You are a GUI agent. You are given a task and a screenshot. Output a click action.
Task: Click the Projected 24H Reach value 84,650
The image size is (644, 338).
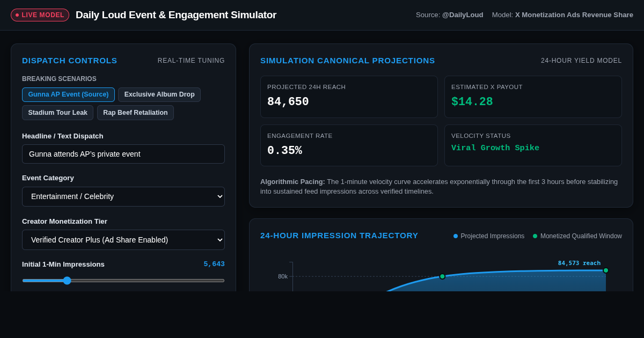pyautogui.click(x=288, y=102)
